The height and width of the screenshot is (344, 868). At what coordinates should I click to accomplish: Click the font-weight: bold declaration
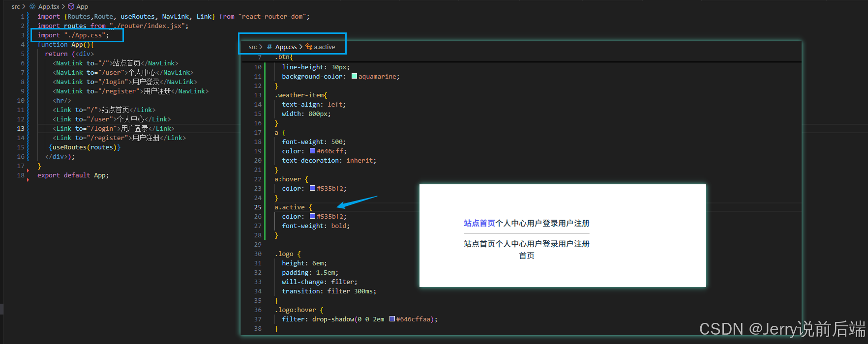coord(316,226)
